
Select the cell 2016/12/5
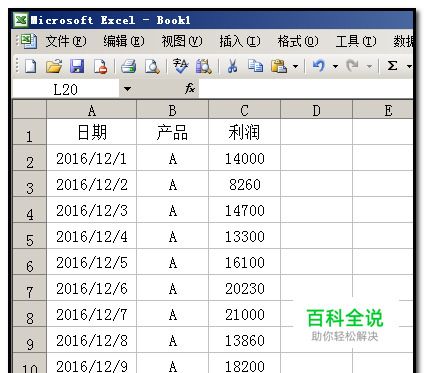tap(92, 262)
